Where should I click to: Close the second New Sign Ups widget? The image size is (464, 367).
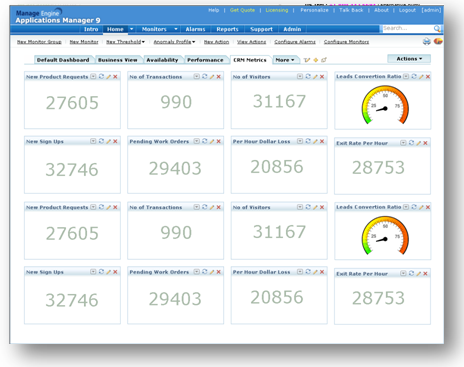pos(115,272)
